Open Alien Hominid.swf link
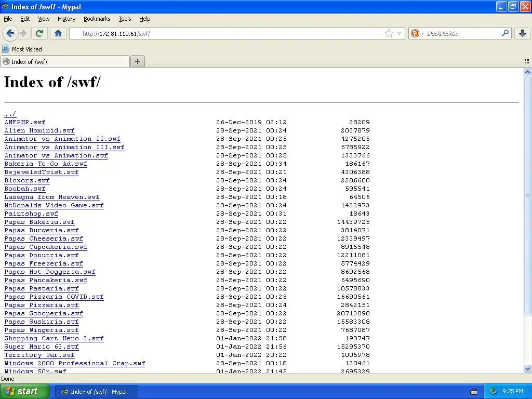This screenshot has width=532, height=399. [x=39, y=130]
